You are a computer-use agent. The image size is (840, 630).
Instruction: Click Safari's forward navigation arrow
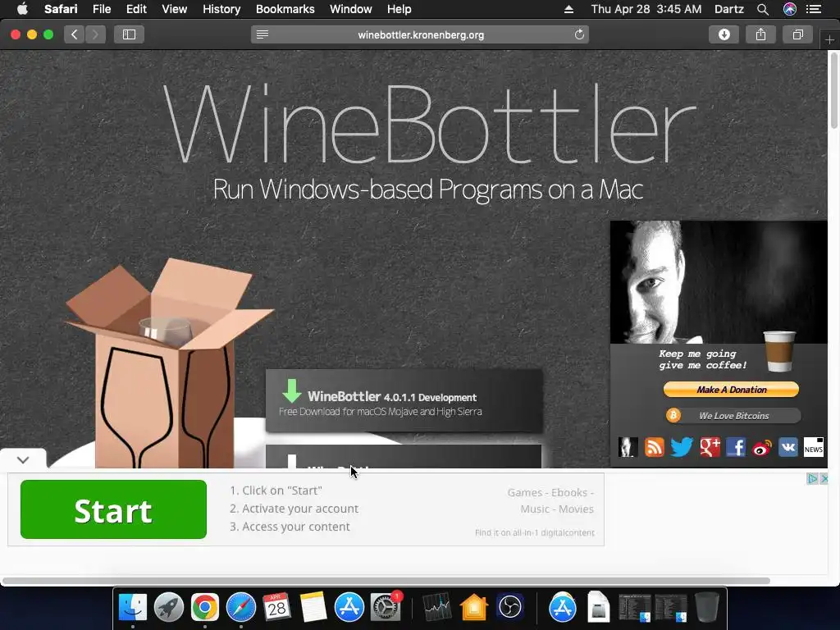[x=95, y=34]
